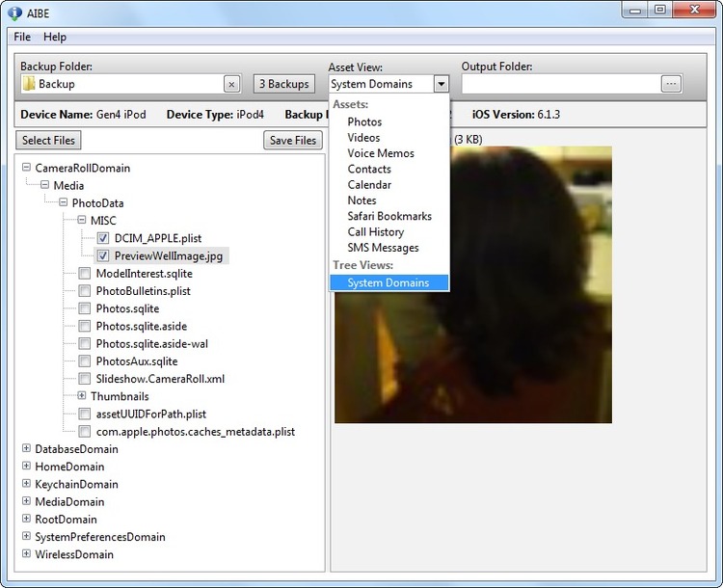Uncheck DCIM_APPLE.plist checkbox
The image size is (723, 588).
[103, 238]
